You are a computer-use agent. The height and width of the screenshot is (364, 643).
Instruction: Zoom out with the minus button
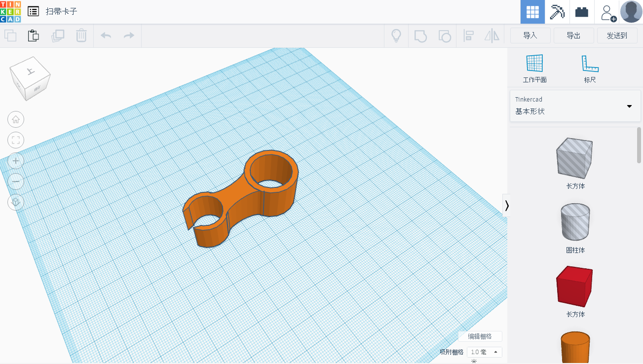click(16, 182)
